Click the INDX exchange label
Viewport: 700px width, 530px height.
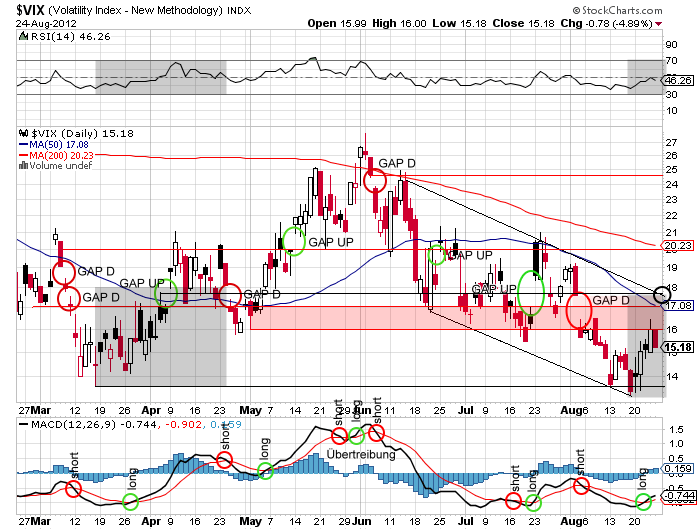click(x=239, y=10)
